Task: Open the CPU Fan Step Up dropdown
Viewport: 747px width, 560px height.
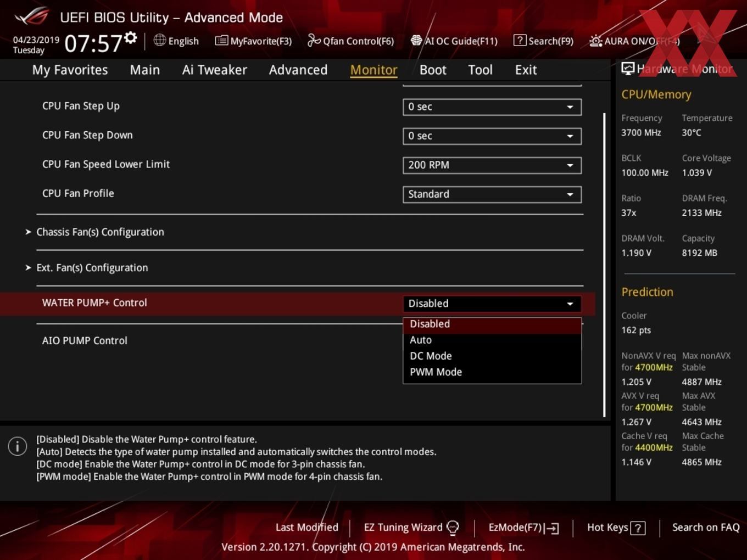Action: pos(492,107)
